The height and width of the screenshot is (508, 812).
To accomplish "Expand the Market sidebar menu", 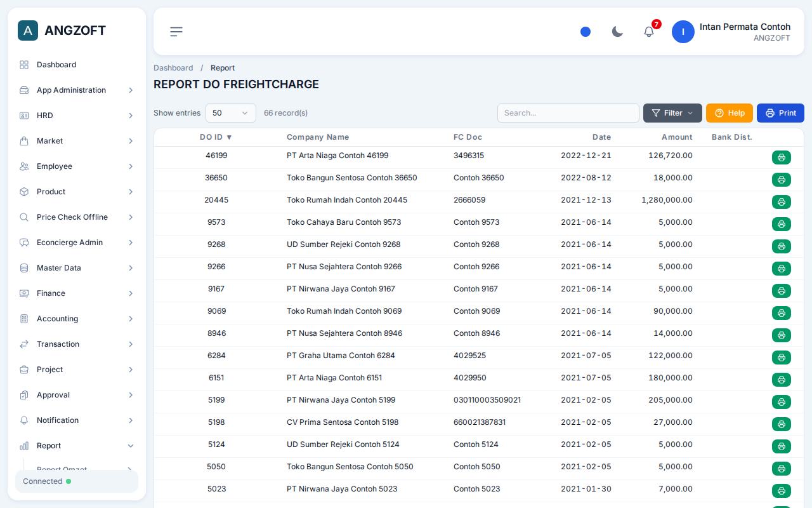I will [x=77, y=141].
